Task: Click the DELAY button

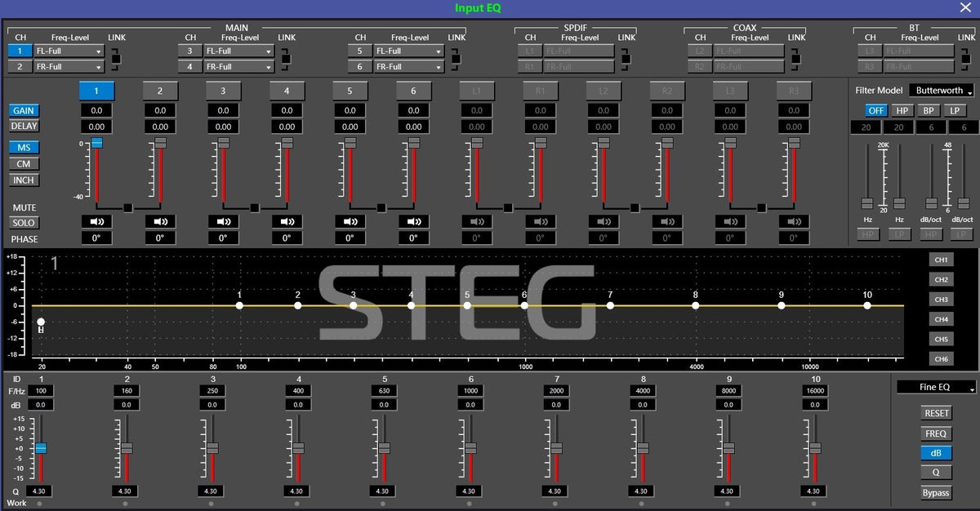Action: (24, 127)
